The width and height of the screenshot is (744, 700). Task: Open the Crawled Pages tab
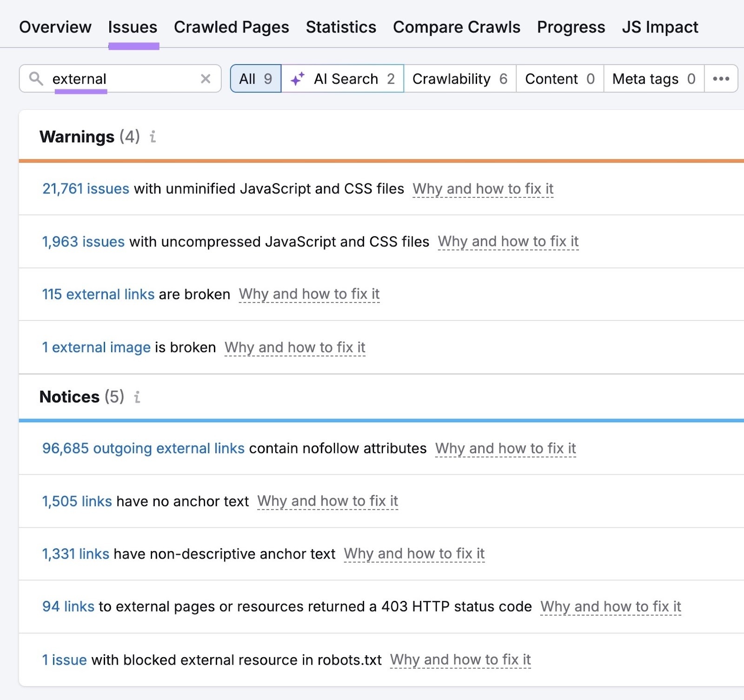231,27
